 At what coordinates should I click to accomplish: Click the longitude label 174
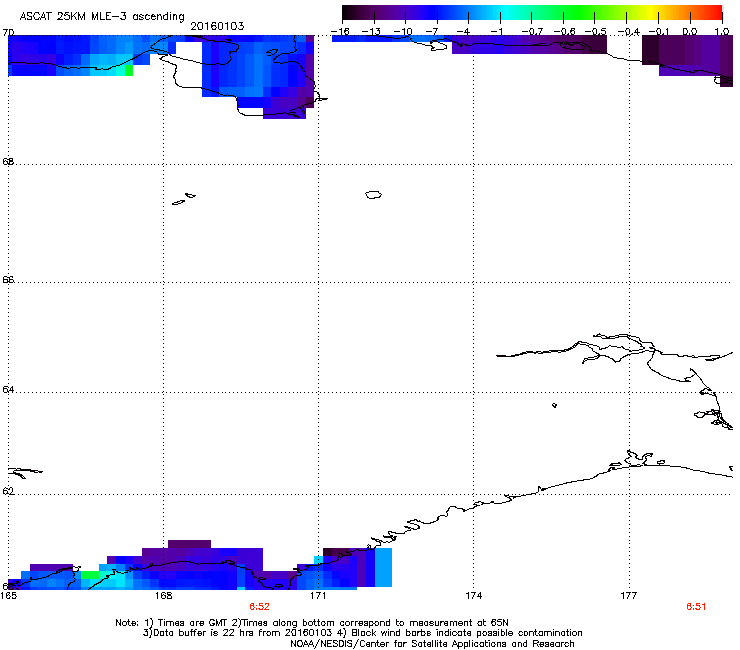pos(473,596)
